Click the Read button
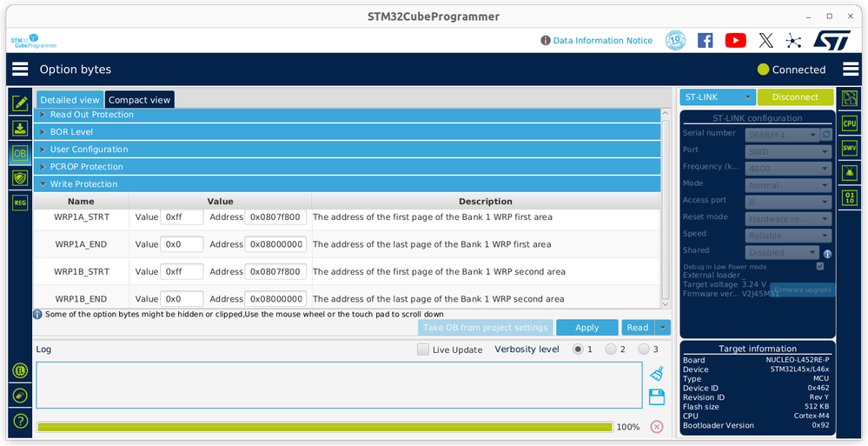Viewport: 868px width, 446px height. [x=638, y=328]
